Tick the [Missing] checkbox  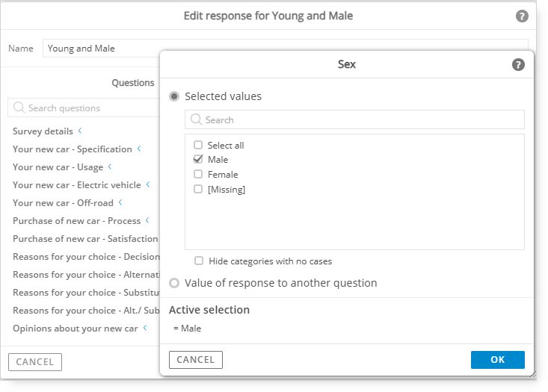pos(198,189)
